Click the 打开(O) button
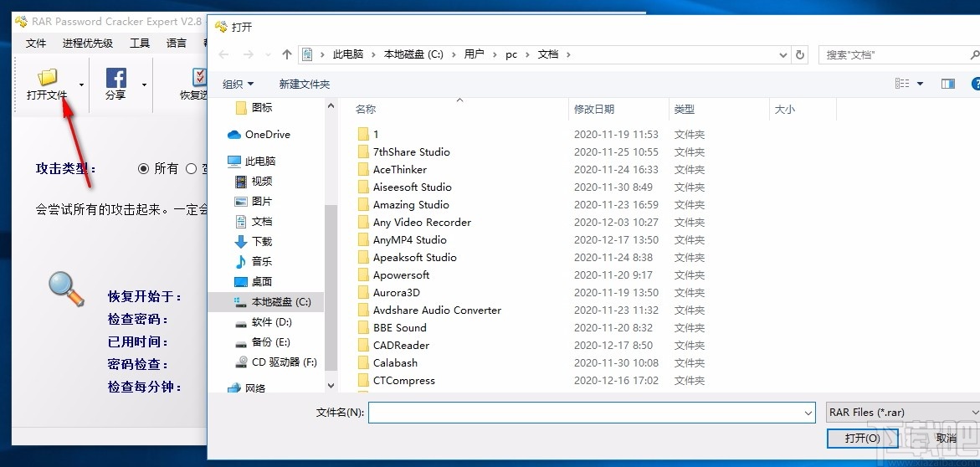This screenshot has width=980, height=467. (862, 439)
